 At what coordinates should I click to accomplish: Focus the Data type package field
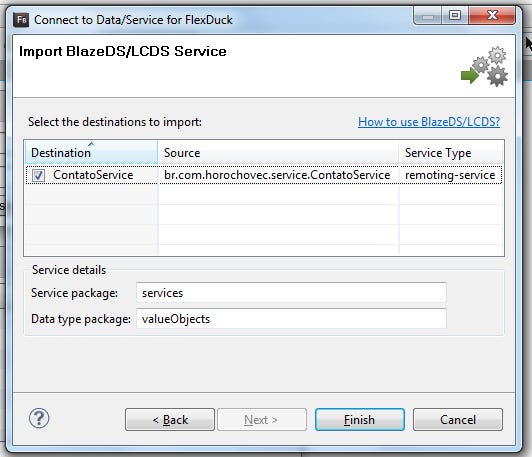[291, 319]
